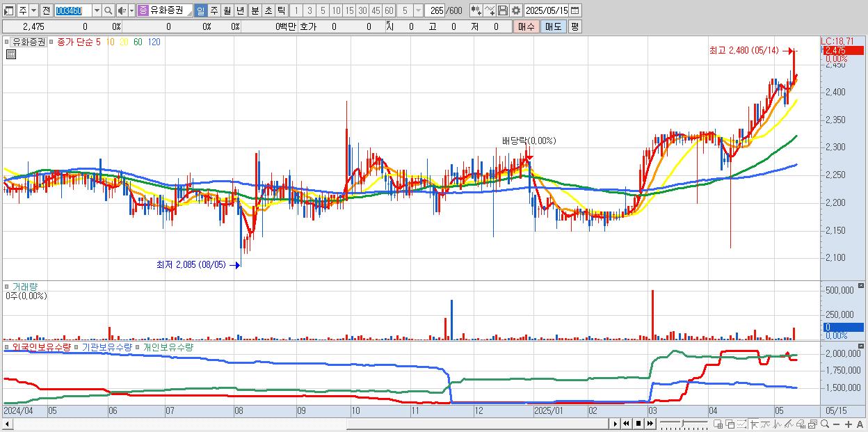Save chart with the floppy disk icon
Viewport: 868px width, 432px height.
[x=502, y=10]
